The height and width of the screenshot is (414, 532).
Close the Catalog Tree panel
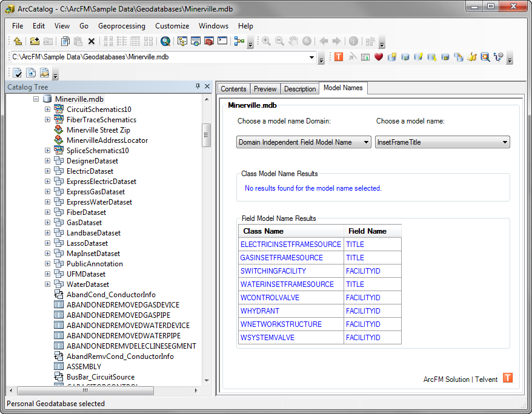tap(207, 87)
